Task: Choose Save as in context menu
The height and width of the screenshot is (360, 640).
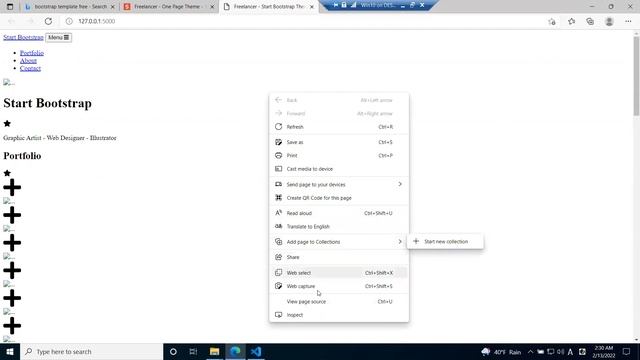Action: 339,142
